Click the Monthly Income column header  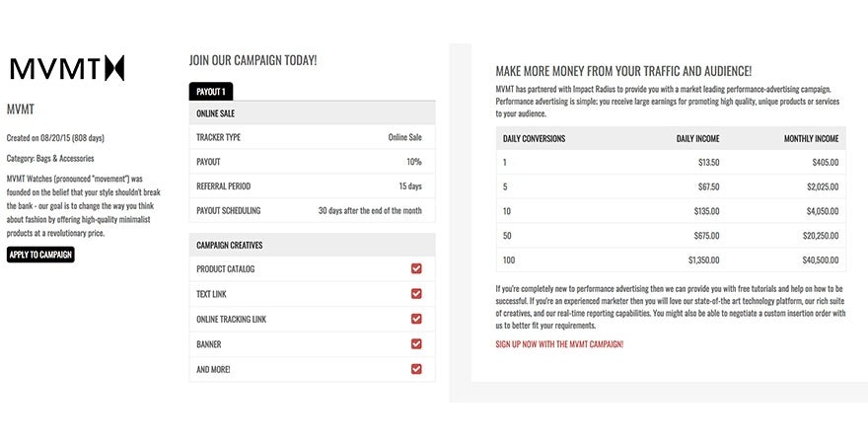811,139
